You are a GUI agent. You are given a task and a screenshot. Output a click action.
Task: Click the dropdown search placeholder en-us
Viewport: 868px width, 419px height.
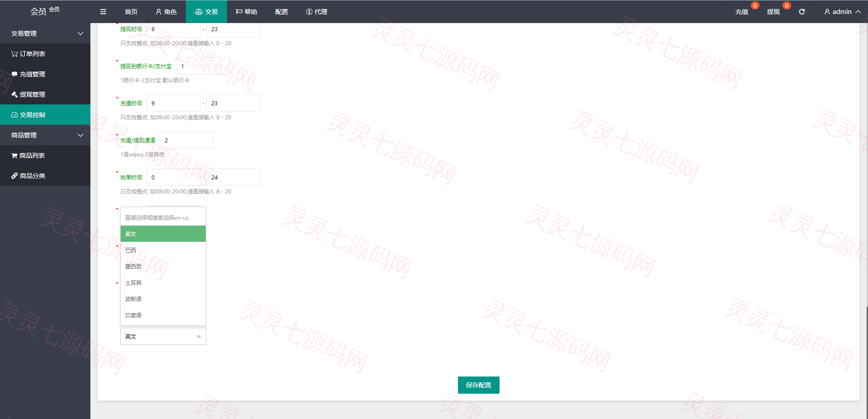tap(163, 217)
